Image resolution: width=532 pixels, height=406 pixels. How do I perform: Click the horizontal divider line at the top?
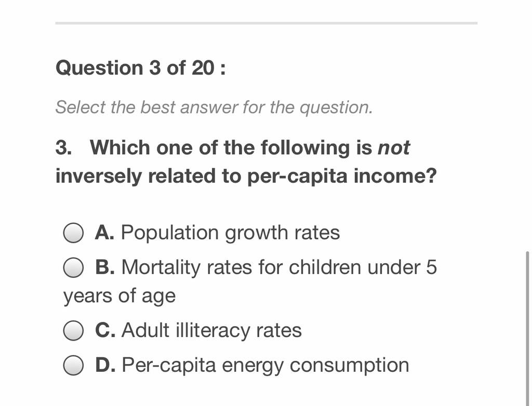point(267,23)
